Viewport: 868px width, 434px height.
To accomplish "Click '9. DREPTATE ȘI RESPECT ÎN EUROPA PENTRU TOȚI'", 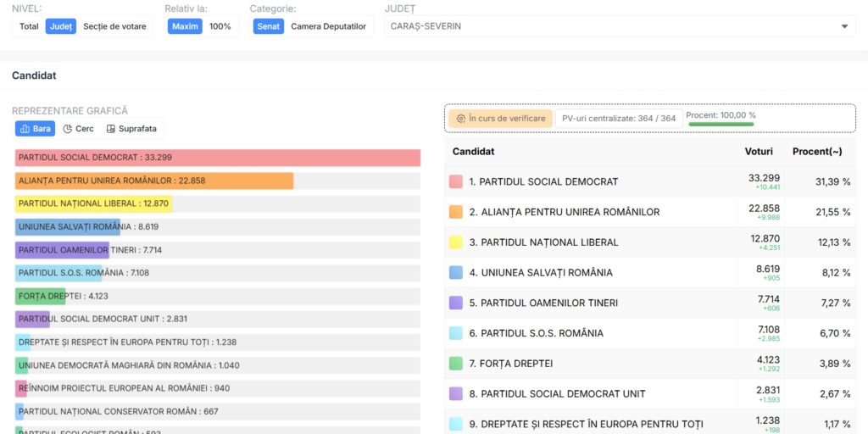I will tap(587, 424).
